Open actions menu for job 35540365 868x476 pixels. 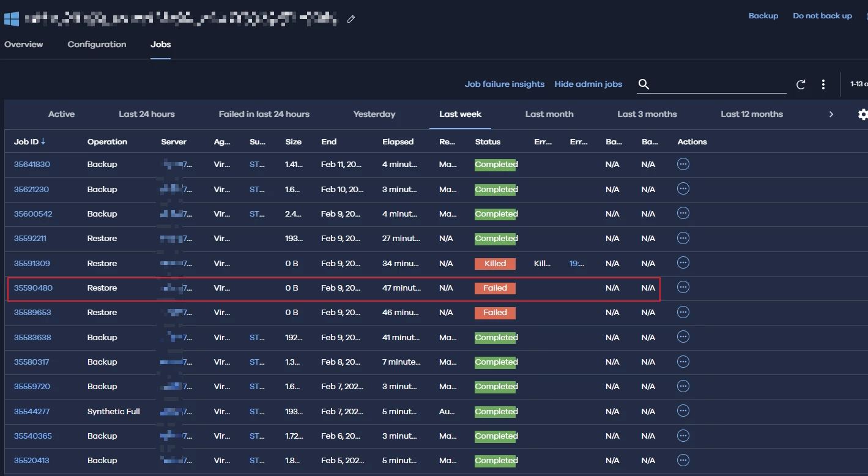pyautogui.click(x=683, y=436)
